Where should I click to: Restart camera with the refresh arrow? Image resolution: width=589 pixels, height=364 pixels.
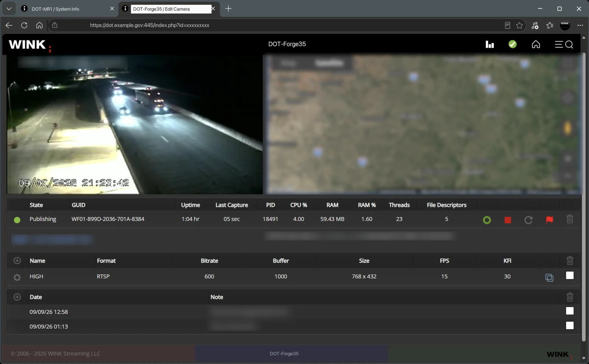(528, 220)
